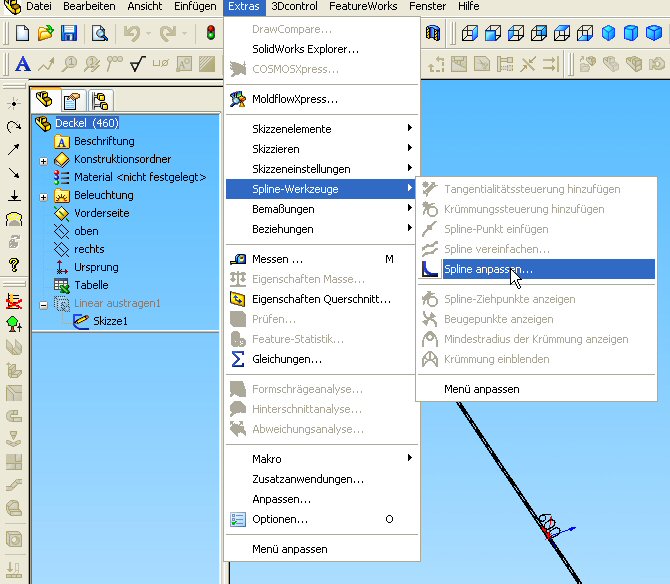Image resolution: width=670 pixels, height=584 pixels.
Task: Select rechts plane item
Action: (x=89, y=249)
